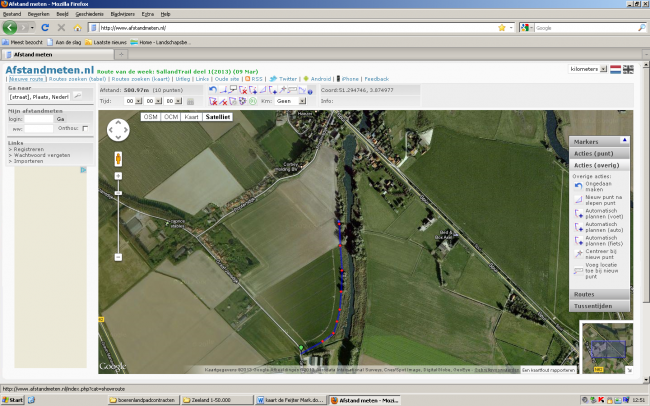
Task: Open boerenlandpadcontracten taskbar folder
Action: coord(143,400)
